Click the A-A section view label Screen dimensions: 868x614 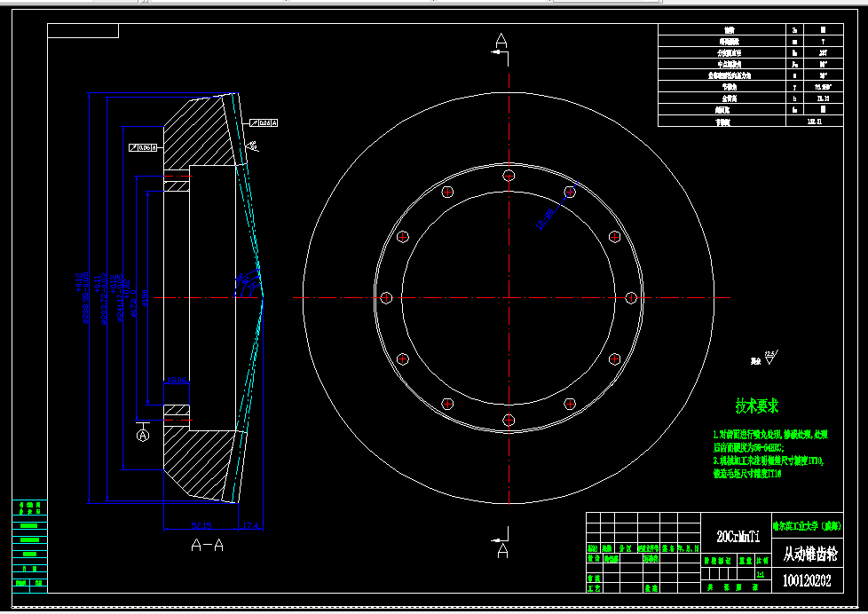(x=207, y=546)
